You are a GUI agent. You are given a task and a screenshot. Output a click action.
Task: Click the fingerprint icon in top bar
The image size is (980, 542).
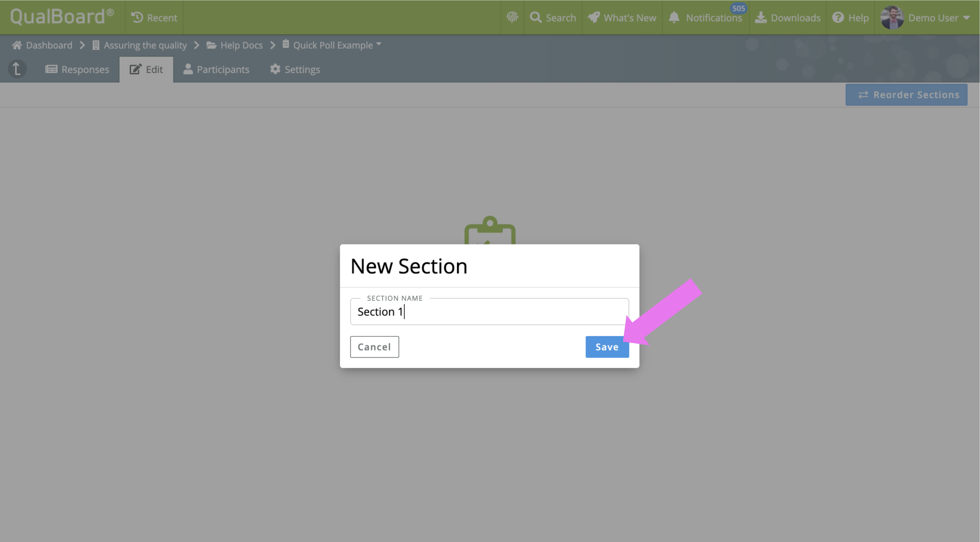pyautogui.click(x=512, y=18)
